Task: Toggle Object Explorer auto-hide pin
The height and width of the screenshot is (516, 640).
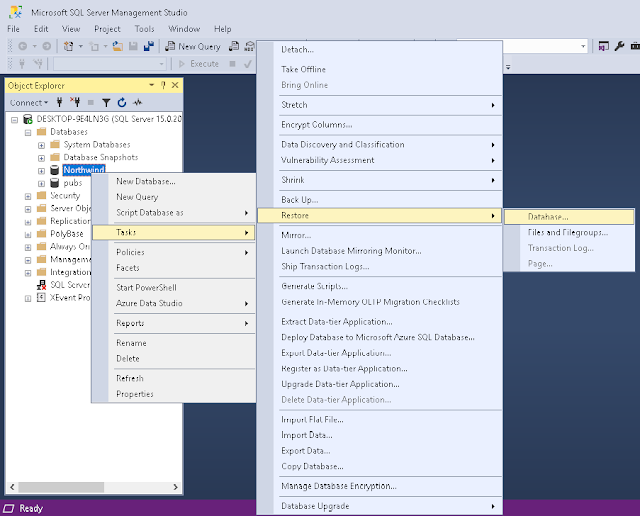Action: [163, 85]
